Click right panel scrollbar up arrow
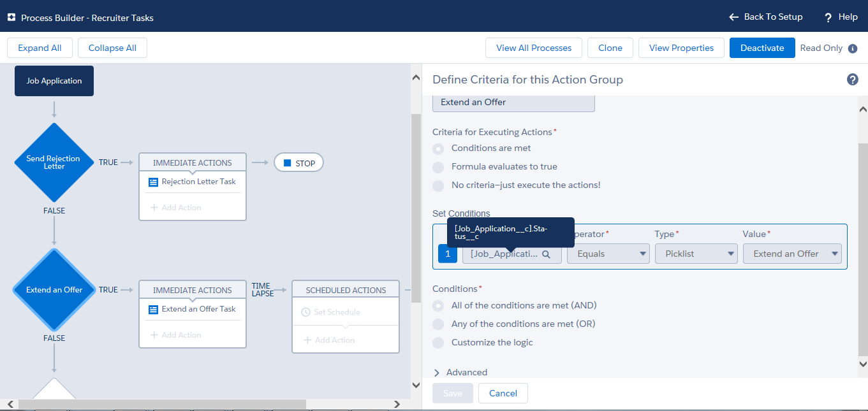 click(x=863, y=110)
